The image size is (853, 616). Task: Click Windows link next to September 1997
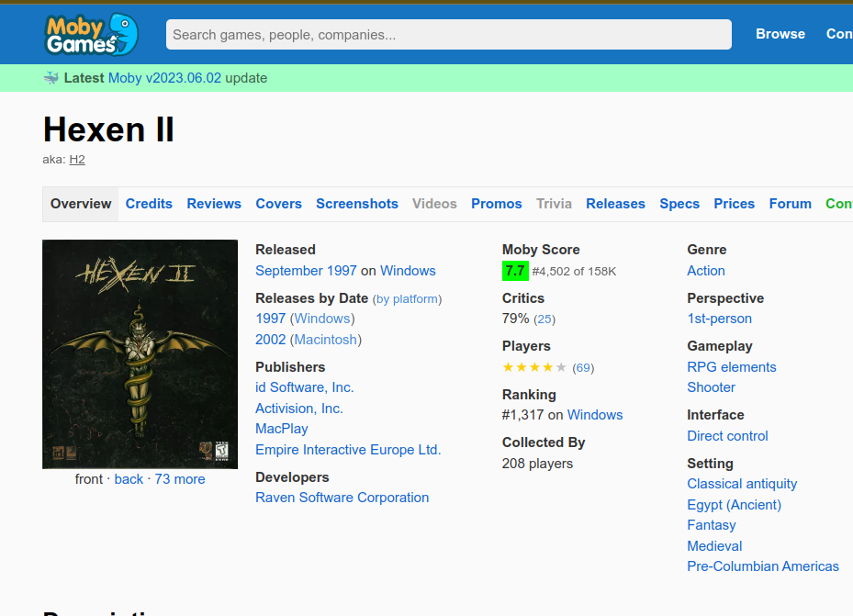pos(408,271)
